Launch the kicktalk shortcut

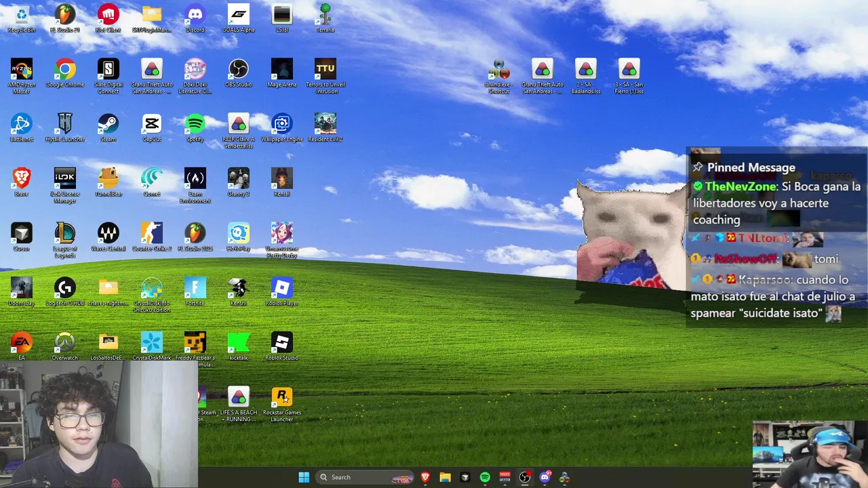[239, 346]
